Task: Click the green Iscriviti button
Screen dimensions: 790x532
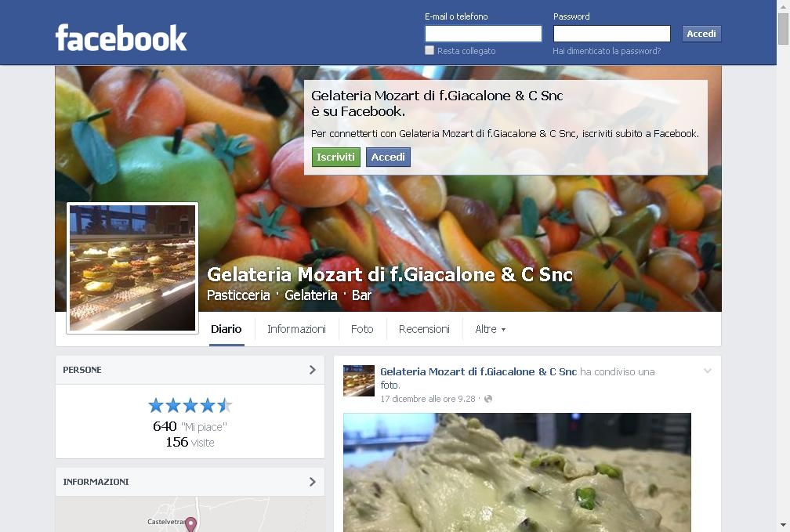Action: [336, 157]
